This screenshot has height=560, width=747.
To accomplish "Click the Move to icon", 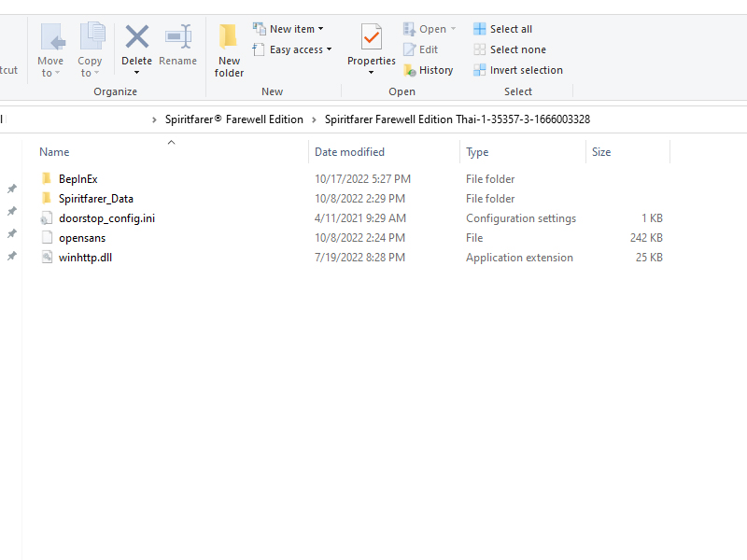I will 51,38.
